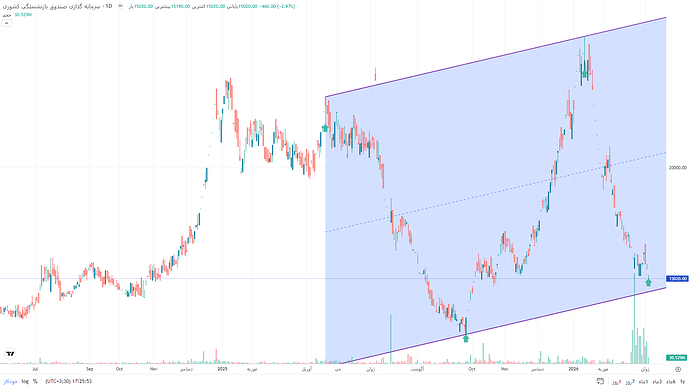Click the volume label 30.529M on the axis
The image size is (690, 388).
(677, 358)
